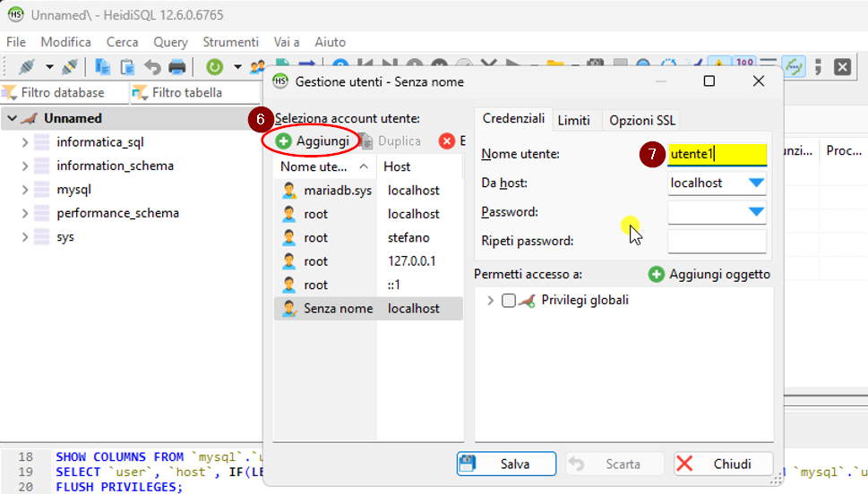Switch to the Opzioni SSL tab
This screenshot has width=868, height=494.
pos(642,120)
